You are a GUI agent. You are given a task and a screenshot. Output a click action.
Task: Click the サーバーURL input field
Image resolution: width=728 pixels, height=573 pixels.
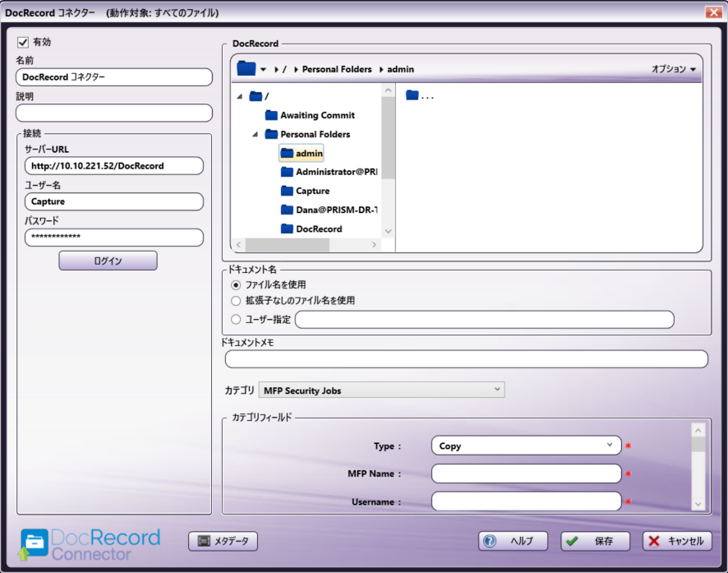click(114, 166)
